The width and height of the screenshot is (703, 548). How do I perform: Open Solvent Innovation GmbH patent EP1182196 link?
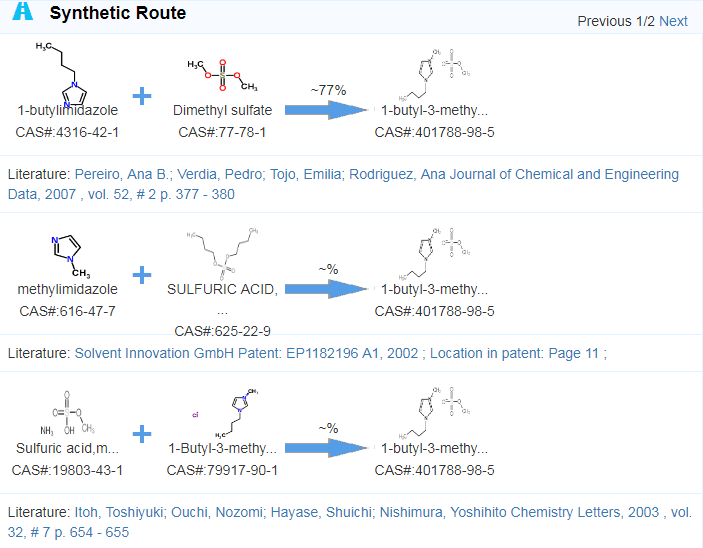[x=340, y=353]
